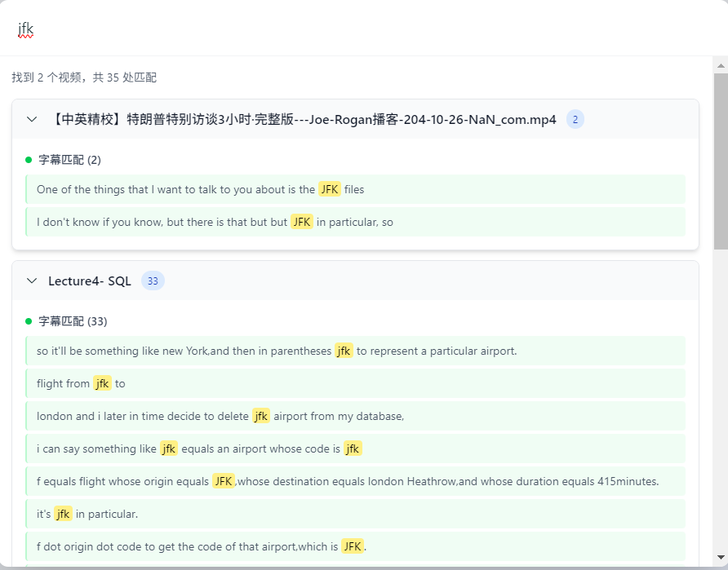Click the search field containing jfk
728x570 pixels.
click(x=364, y=29)
